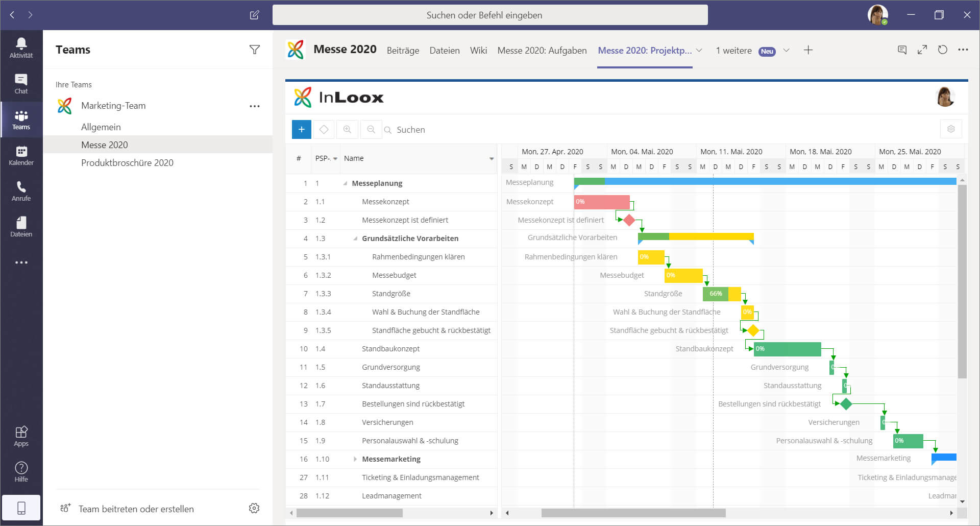
Task: Show more apps ellipsis in sidebar
Action: tap(21, 262)
